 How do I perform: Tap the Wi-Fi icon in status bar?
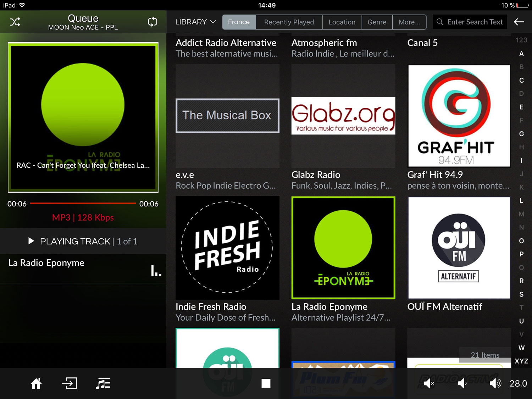[x=22, y=5]
